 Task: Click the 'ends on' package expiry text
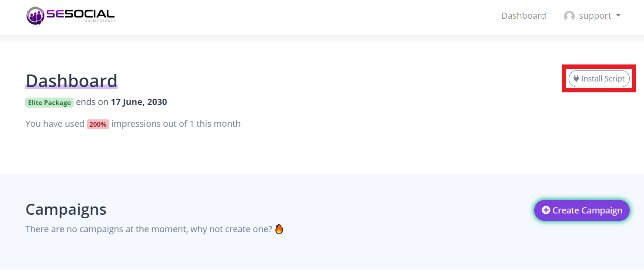coord(92,102)
